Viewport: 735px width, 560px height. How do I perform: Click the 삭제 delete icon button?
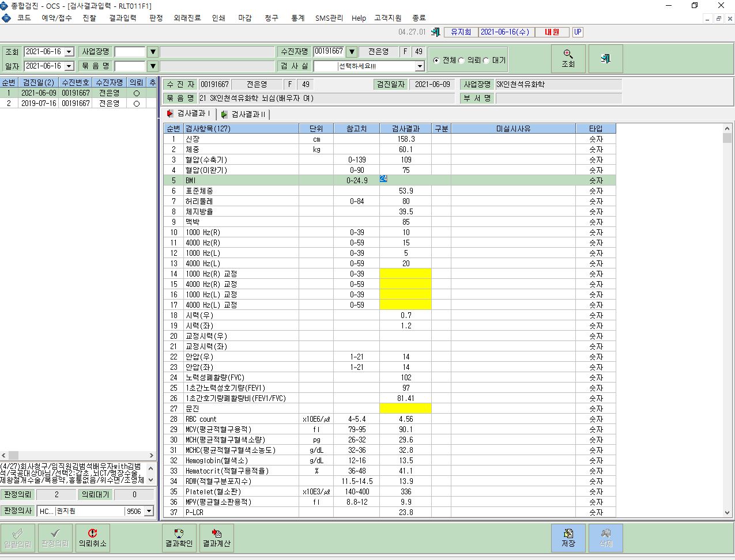(605, 538)
